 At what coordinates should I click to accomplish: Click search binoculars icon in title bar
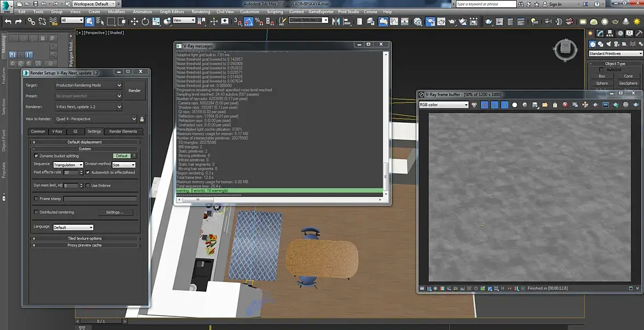[522, 4]
